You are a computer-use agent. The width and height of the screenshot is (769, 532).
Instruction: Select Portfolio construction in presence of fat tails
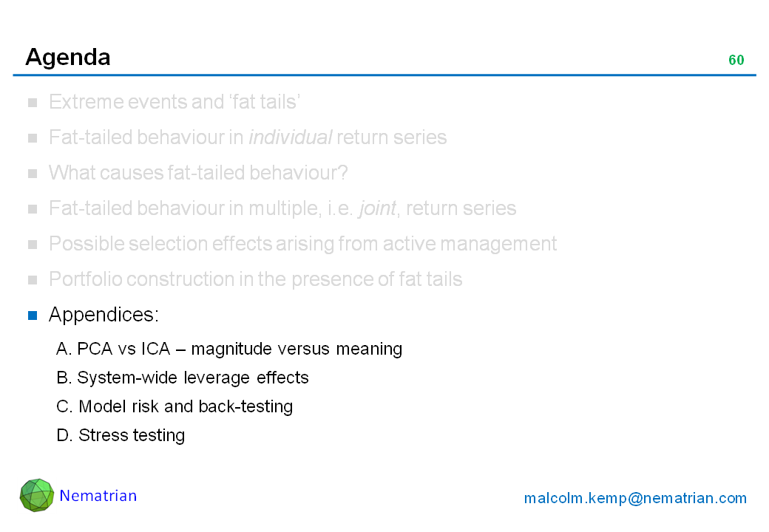pos(256,279)
